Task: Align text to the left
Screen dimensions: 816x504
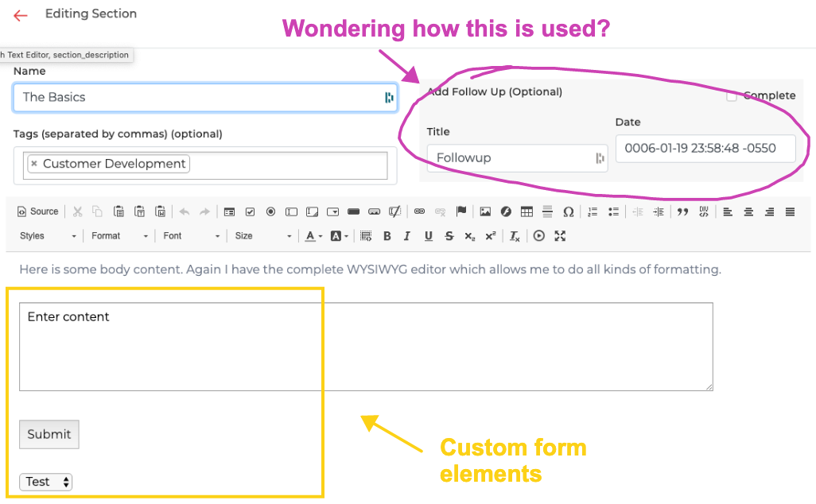Action: pos(728,211)
